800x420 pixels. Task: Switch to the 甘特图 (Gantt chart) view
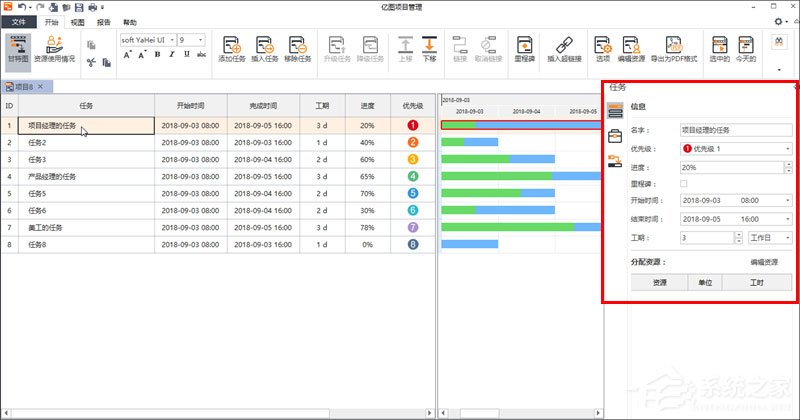17,50
